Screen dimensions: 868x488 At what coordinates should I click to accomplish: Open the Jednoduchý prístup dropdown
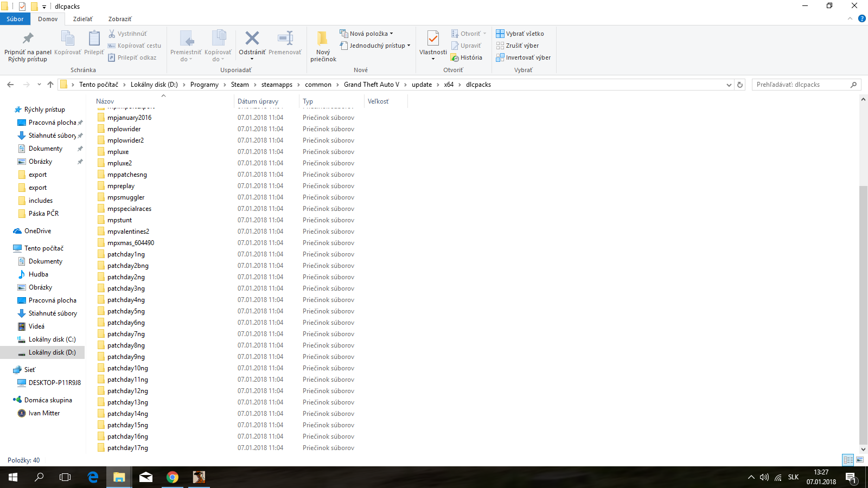coord(375,46)
